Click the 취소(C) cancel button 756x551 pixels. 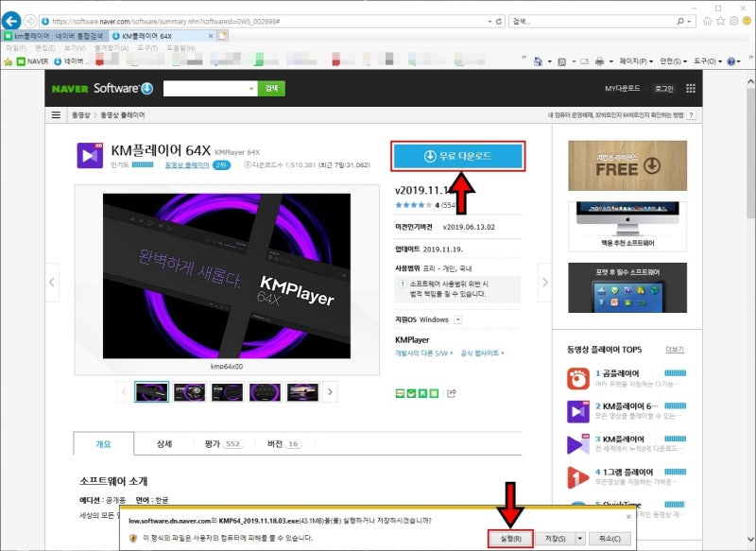(x=610, y=539)
